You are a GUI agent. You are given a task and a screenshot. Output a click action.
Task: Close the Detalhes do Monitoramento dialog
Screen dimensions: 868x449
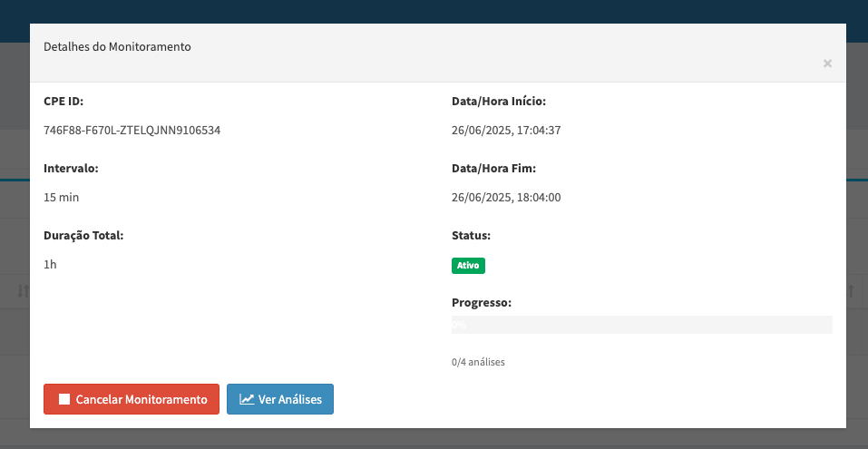click(x=826, y=63)
